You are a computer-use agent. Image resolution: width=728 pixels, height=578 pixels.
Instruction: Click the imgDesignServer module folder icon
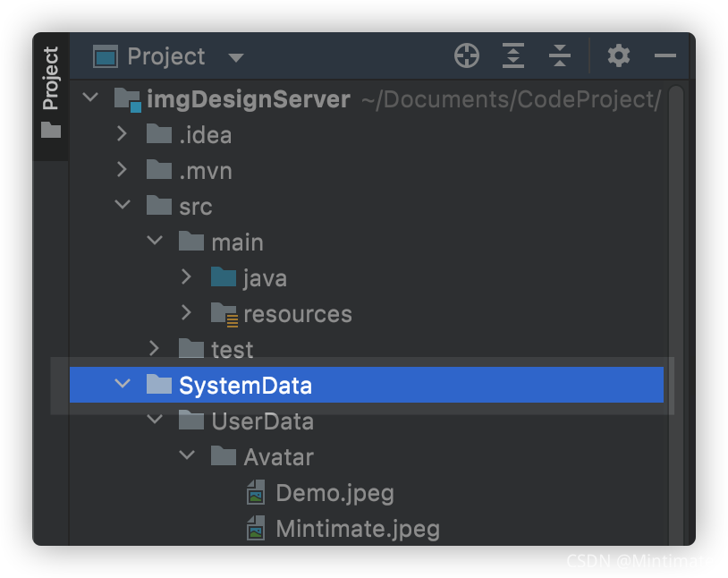point(128,99)
